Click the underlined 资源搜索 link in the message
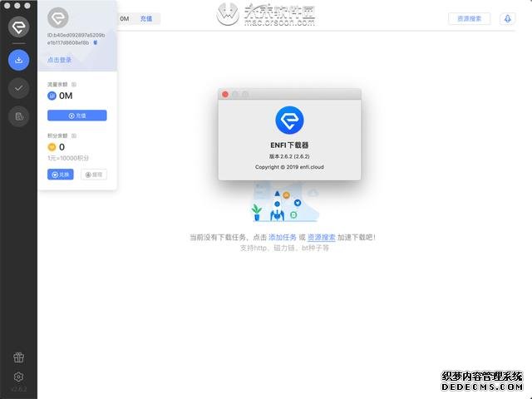This screenshot has width=532, height=399. click(x=322, y=237)
